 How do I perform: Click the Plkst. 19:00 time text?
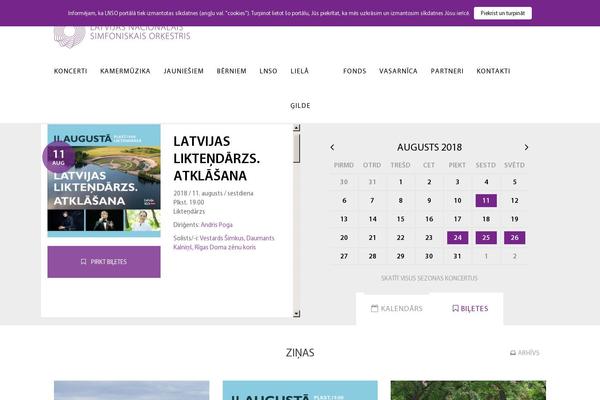pyautogui.click(x=189, y=202)
